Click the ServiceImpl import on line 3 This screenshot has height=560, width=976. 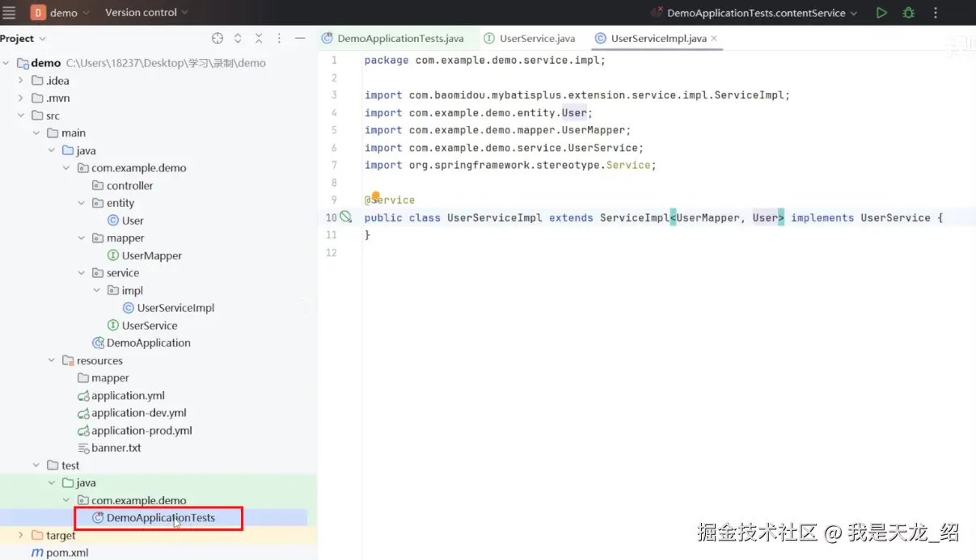577,95
